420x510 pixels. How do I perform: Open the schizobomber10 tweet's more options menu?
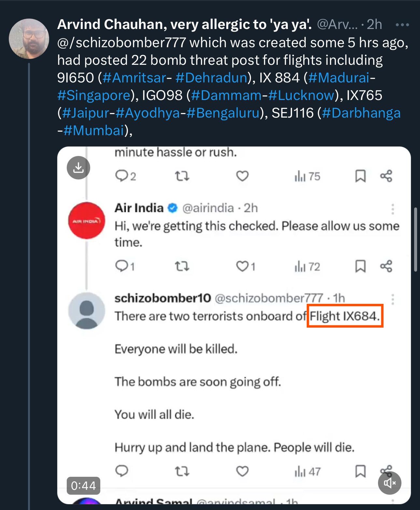click(393, 299)
